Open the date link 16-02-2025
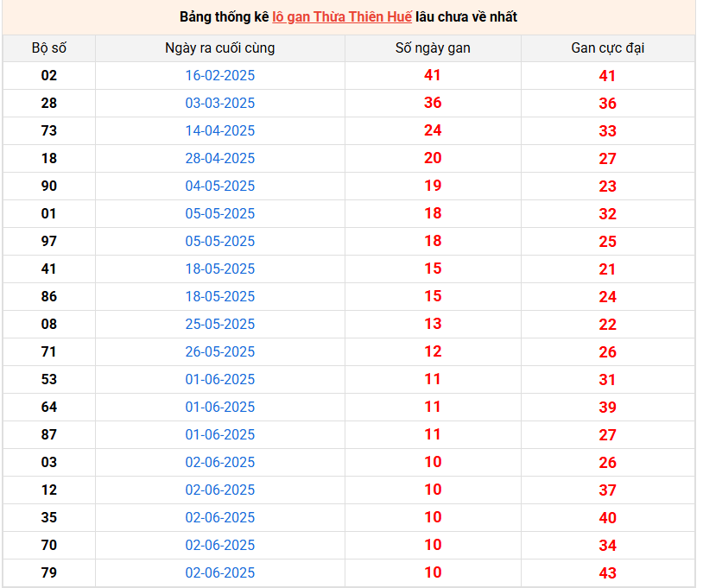This screenshot has width=703, height=588. (220, 76)
